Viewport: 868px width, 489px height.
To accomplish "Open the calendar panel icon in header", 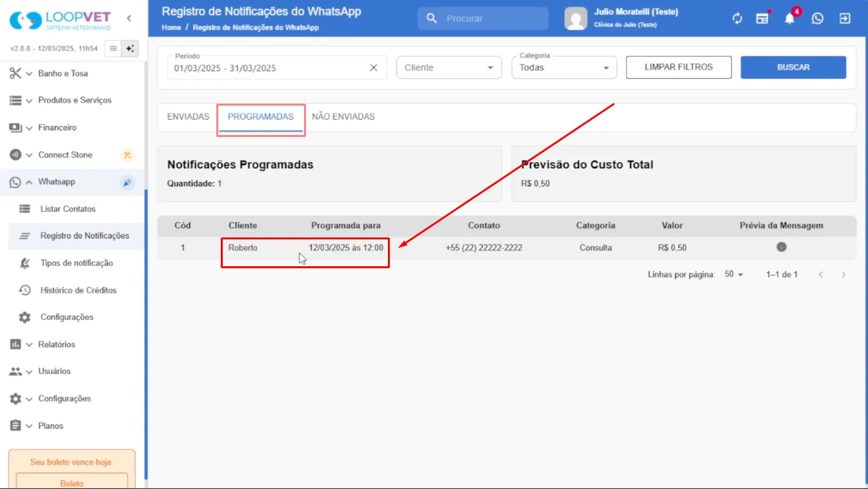I will (x=762, y=19).
